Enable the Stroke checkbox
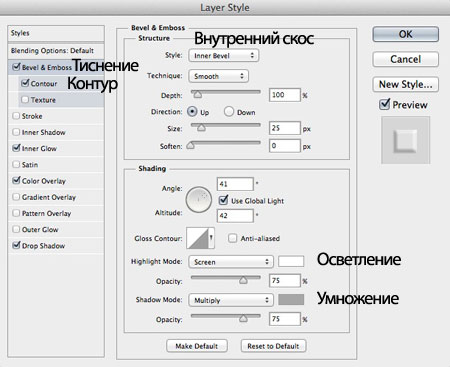 (16, 116)
